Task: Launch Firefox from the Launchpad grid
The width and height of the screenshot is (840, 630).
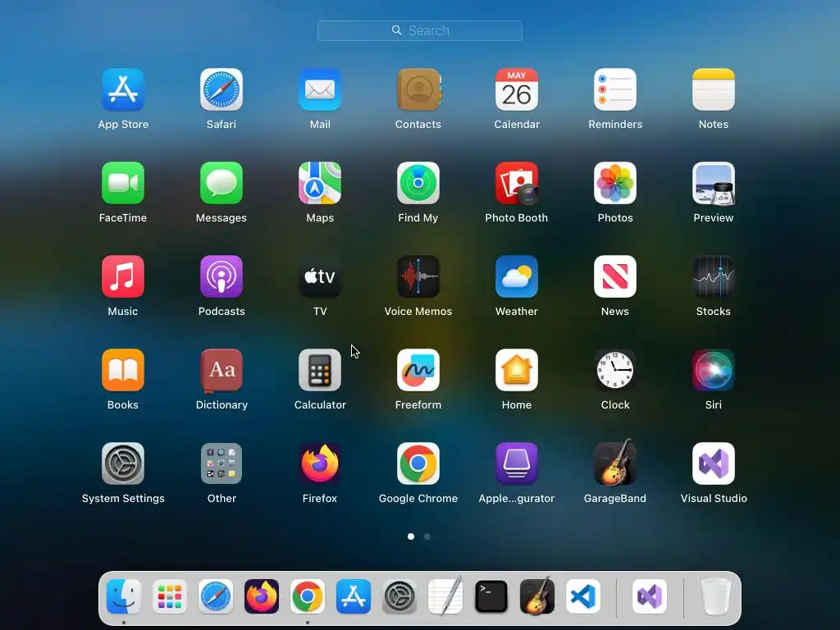Action: [320, 463]
